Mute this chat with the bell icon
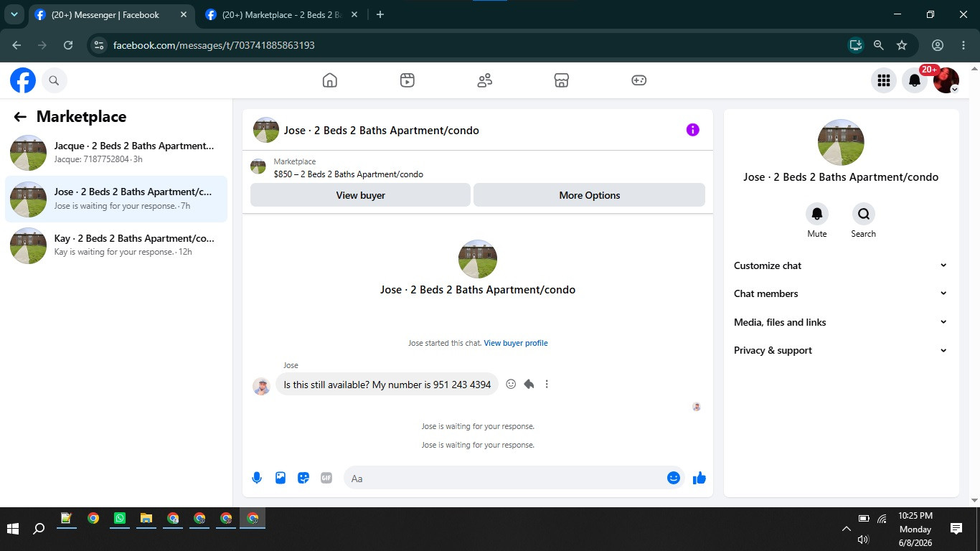 click(x=817, y=214)
